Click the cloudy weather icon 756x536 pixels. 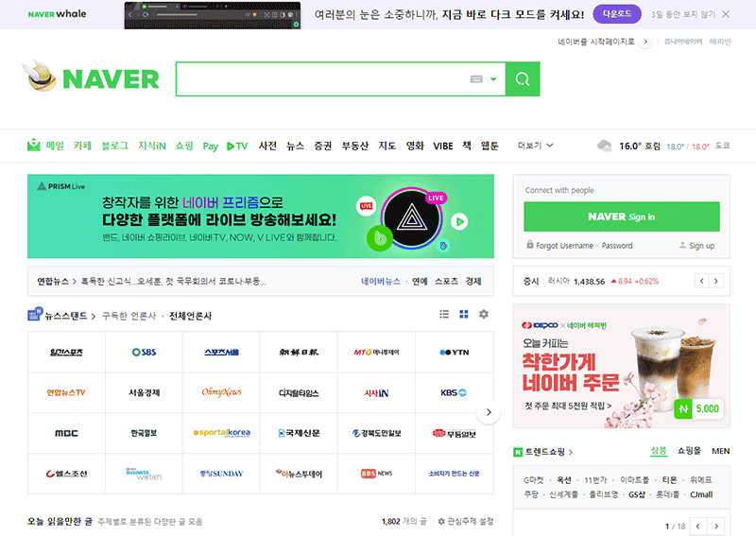pos(605,146)
